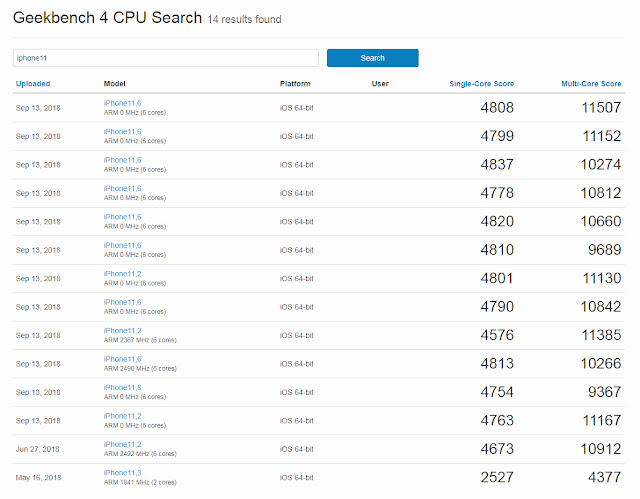This screenshot has height=499, width=640.
Task: Sort by the Multi-Core Score header
Action: click(591, 84)
